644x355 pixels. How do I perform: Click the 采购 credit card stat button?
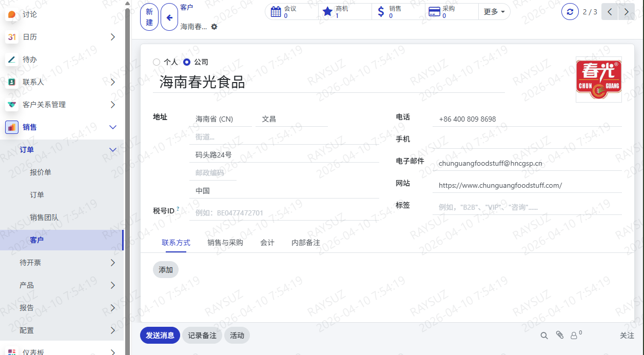coord(452,12)
